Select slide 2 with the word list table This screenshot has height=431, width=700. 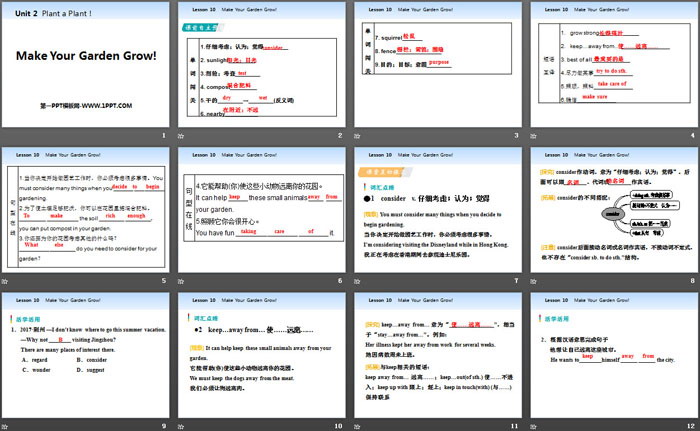pyautogui.click(x=260, y=65)
